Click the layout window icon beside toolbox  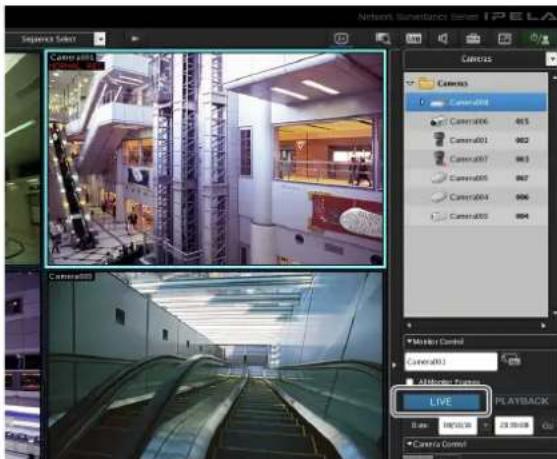504,39
